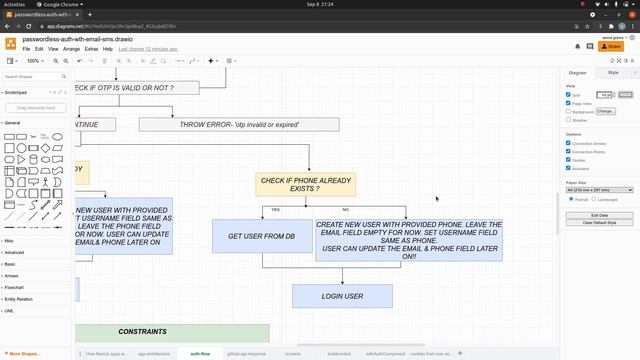Select the circle shape in General palette

tap(21, 148)
